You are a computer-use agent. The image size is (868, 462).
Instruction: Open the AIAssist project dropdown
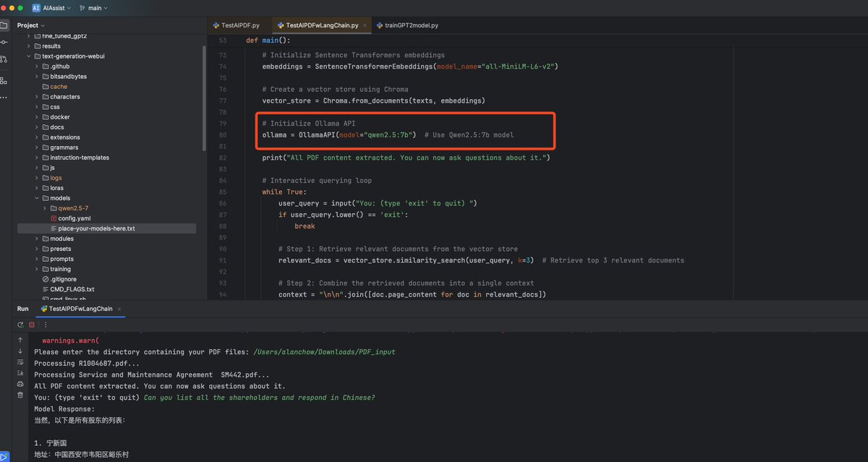[56, 8]
